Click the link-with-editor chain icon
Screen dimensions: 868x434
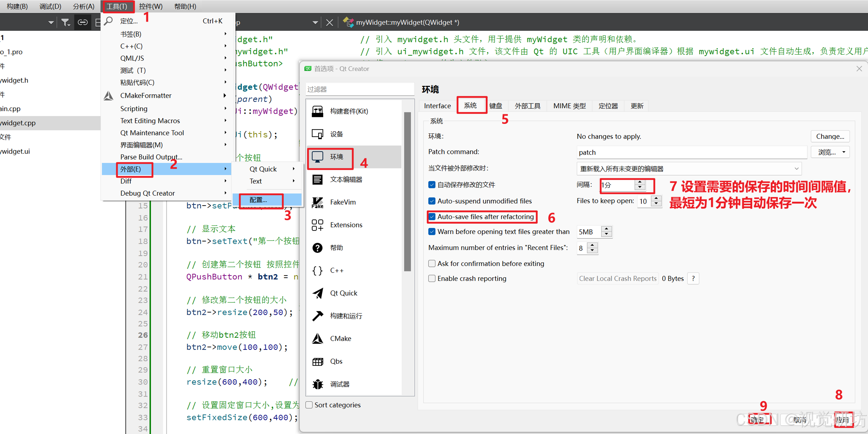[83, 23]
